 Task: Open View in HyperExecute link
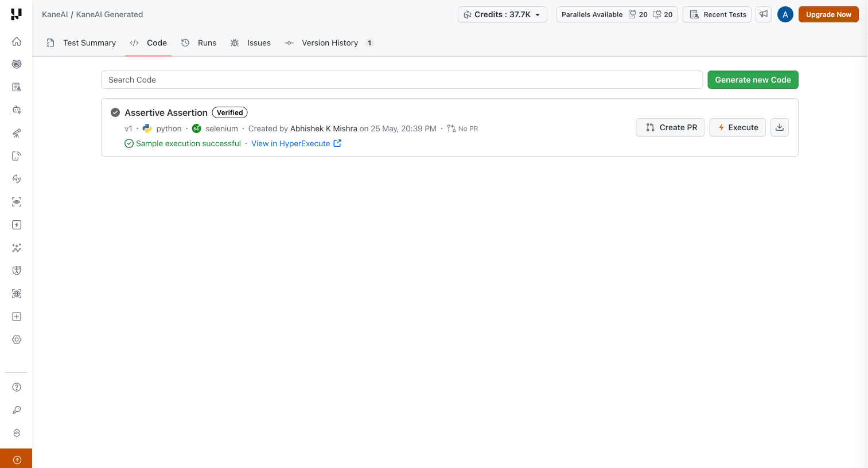(x=296, y=143)
